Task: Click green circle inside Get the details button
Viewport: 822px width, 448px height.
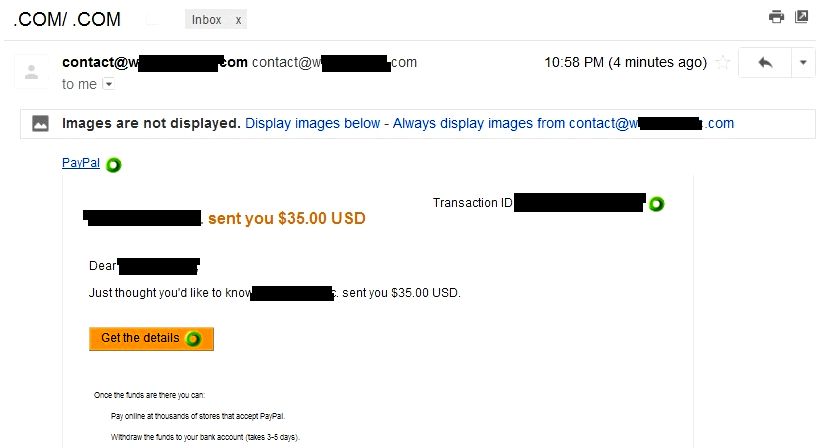Action: (x=193, y=339)
